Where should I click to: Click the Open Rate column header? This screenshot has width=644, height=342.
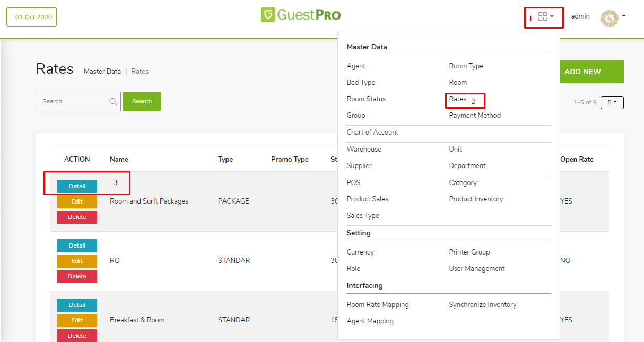tap(577, 159)
